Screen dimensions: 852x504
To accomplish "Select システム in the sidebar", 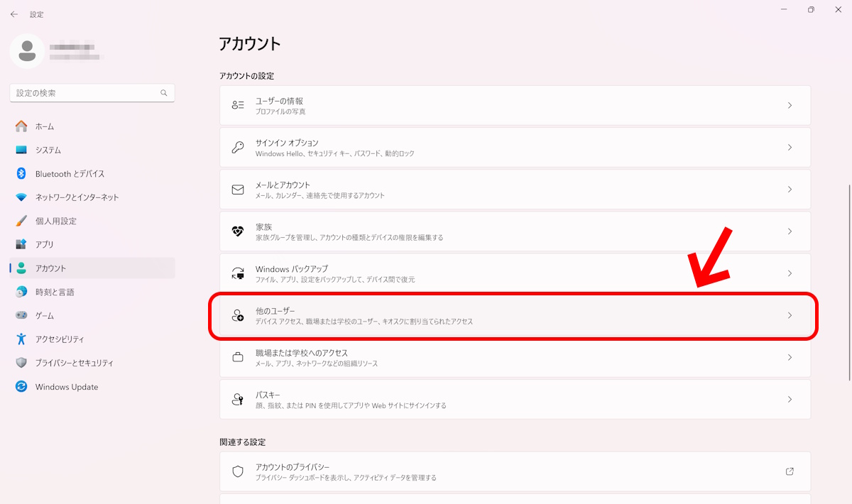I will [48, 150].
